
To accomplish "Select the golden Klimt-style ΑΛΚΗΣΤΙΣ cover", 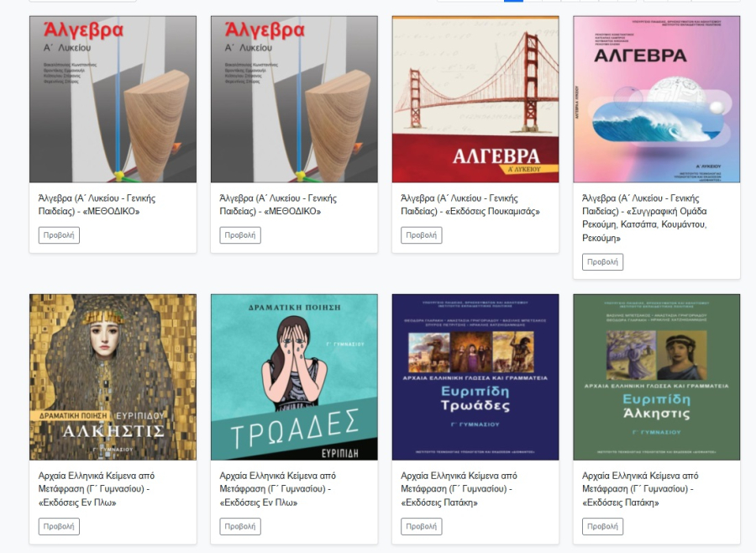I will click(113, 377).
